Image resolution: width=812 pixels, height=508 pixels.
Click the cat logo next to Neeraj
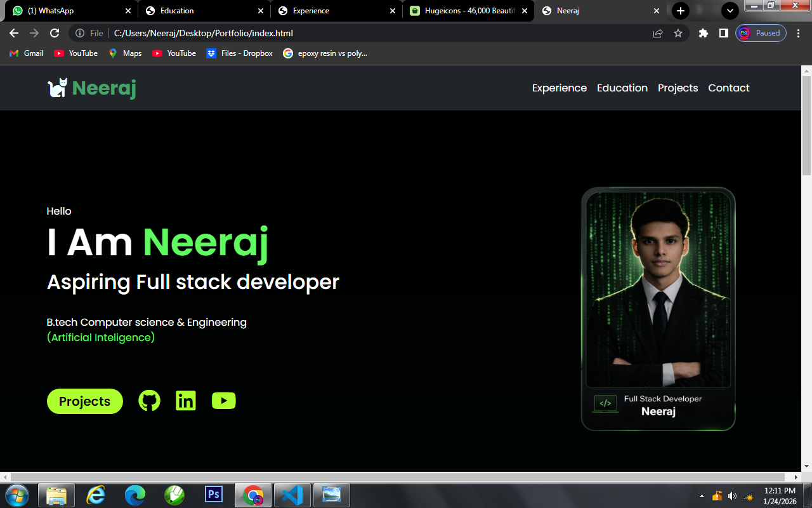[x=56, y=88]
